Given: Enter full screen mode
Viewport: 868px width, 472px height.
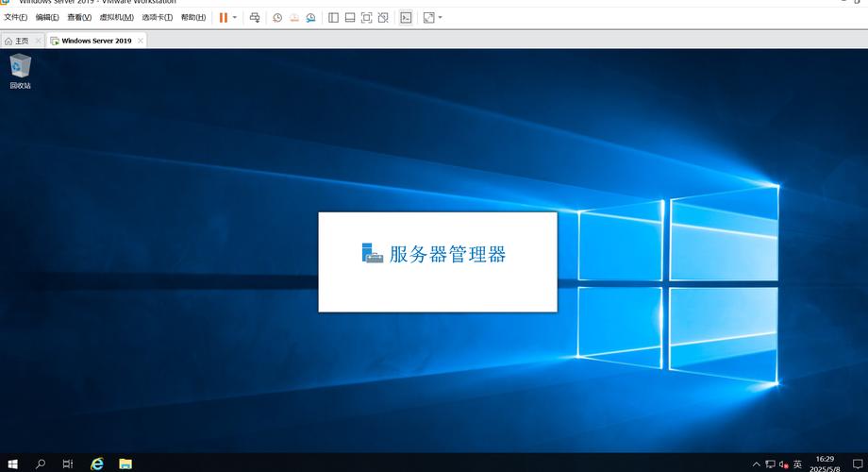Looking at the screenshot, I should click(x=366, y=18).
